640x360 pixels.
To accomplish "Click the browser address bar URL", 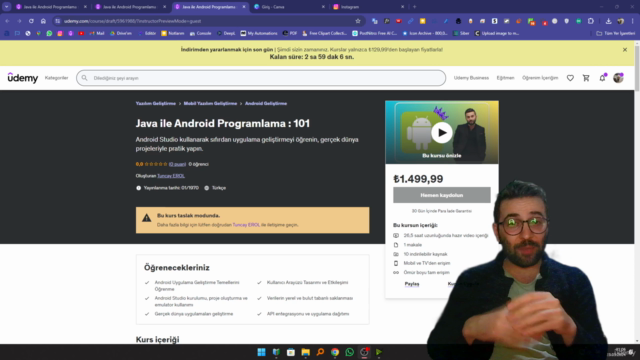I will pos(132,21).
